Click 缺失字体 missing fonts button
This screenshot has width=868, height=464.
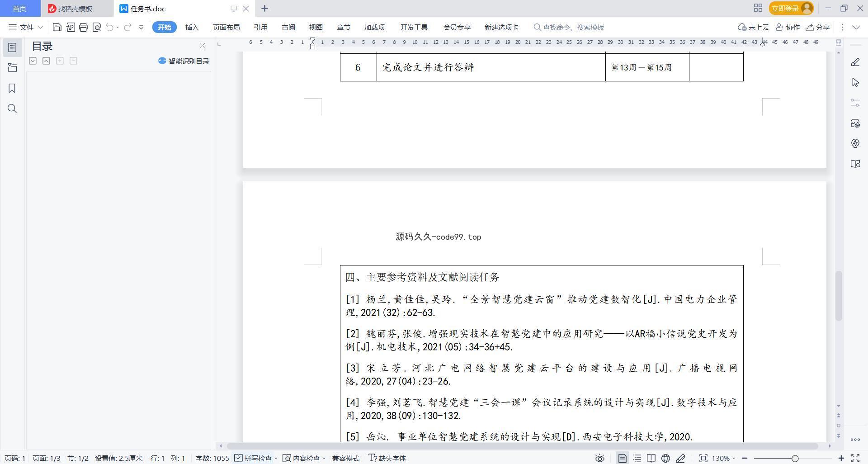pos(387,459)
